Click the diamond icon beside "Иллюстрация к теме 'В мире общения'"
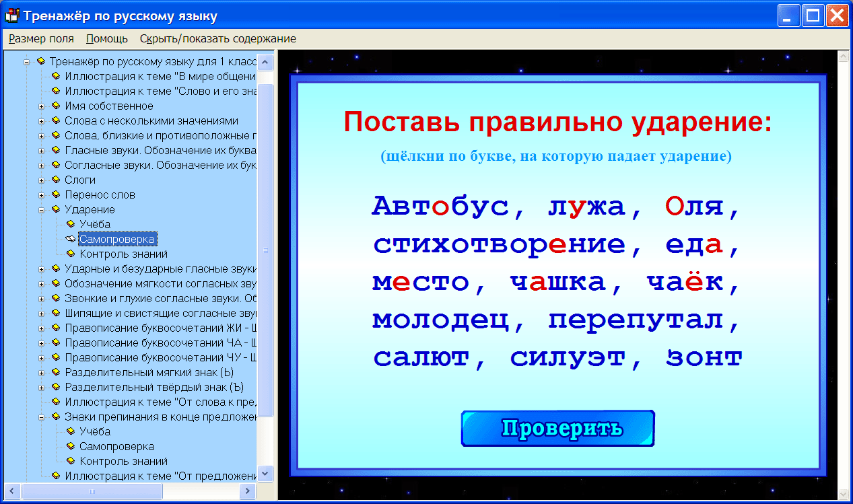The width and height of the screenshot is (853, 504). click(57, 76)
